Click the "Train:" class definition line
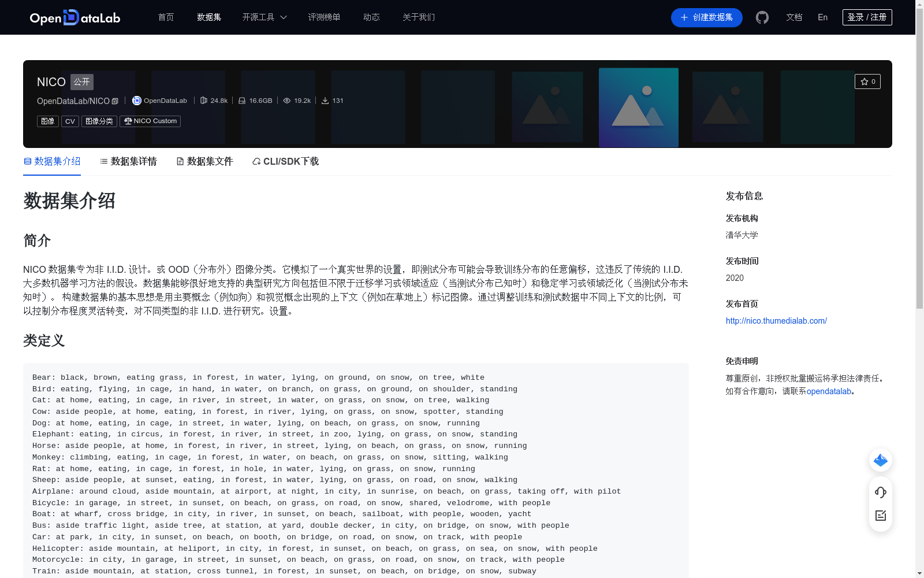 [x=284, y=571]
